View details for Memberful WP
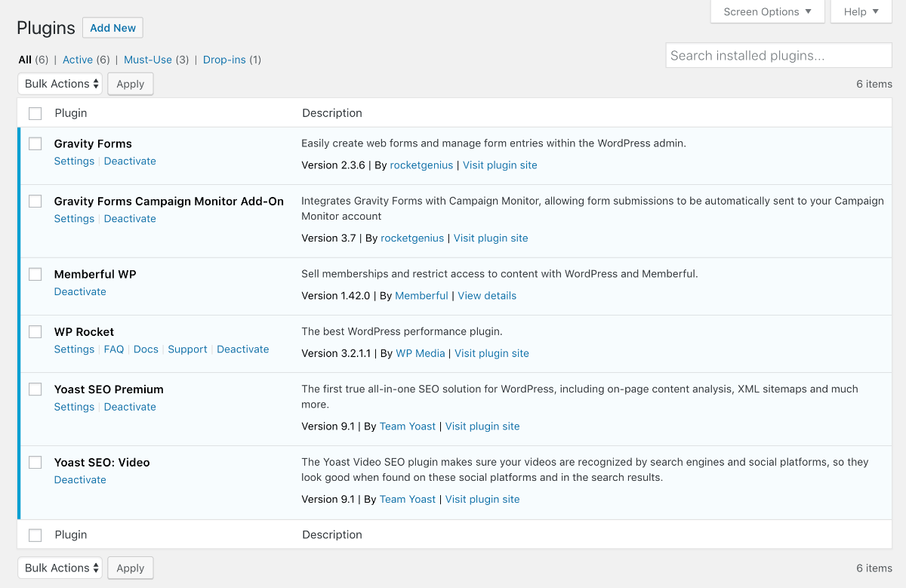 487,296
